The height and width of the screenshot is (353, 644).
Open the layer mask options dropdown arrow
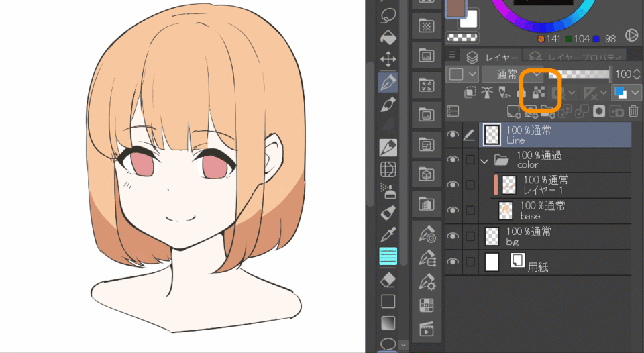tap(572, 93)
